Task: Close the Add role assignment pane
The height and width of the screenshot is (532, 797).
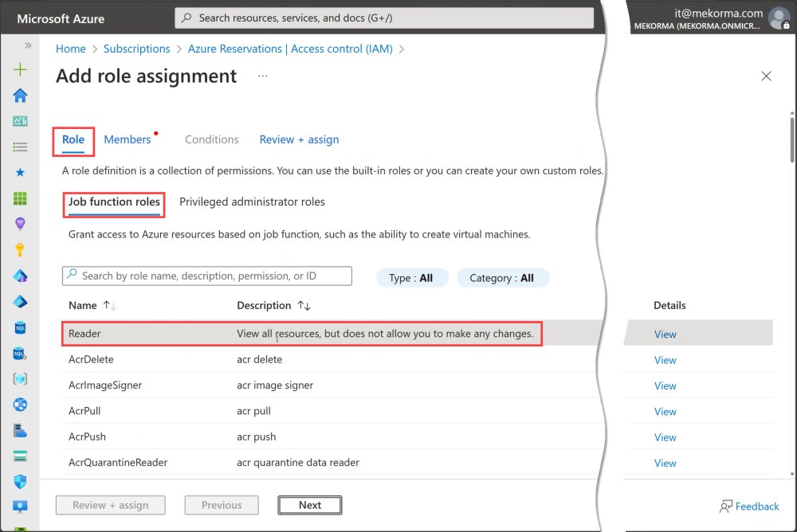Action: click(766, 76)
